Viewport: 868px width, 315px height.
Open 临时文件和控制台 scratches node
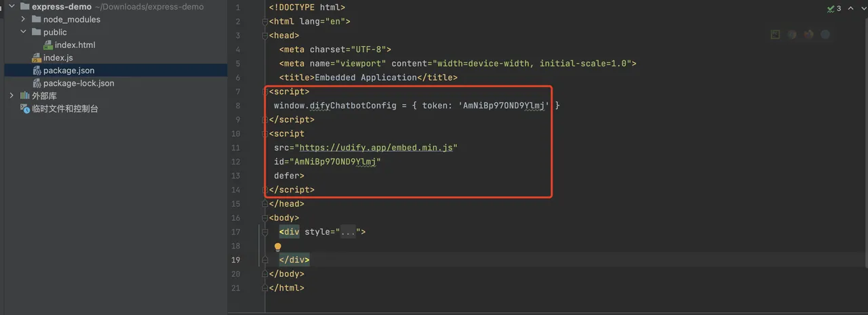tap(64, 109)
